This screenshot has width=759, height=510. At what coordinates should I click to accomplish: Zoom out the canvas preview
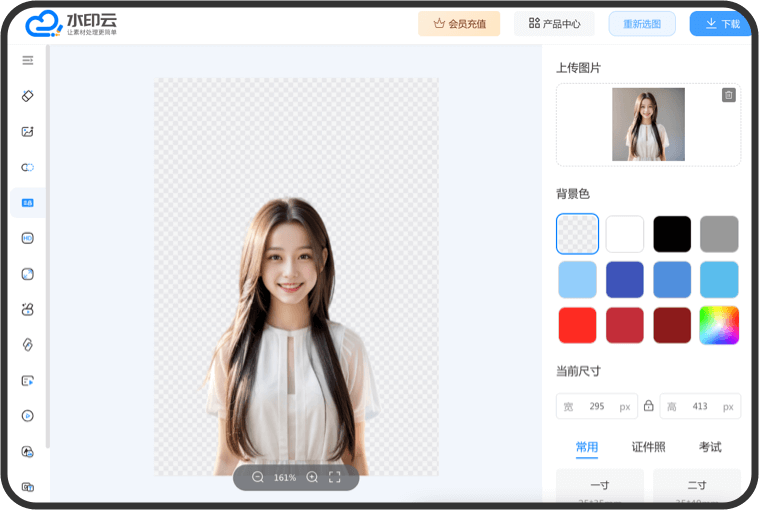pos(258,478)
